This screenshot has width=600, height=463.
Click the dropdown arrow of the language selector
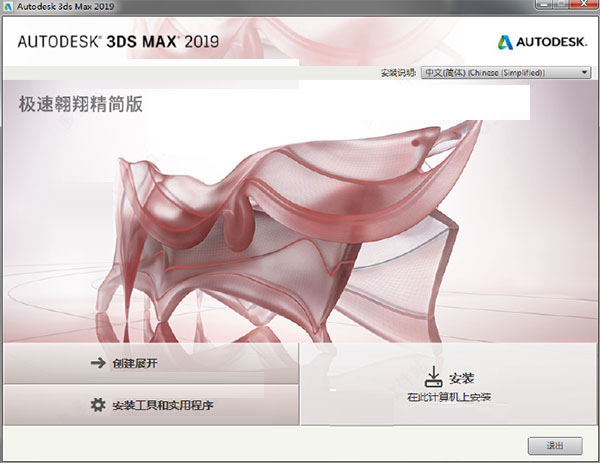[x=584, y=72]
